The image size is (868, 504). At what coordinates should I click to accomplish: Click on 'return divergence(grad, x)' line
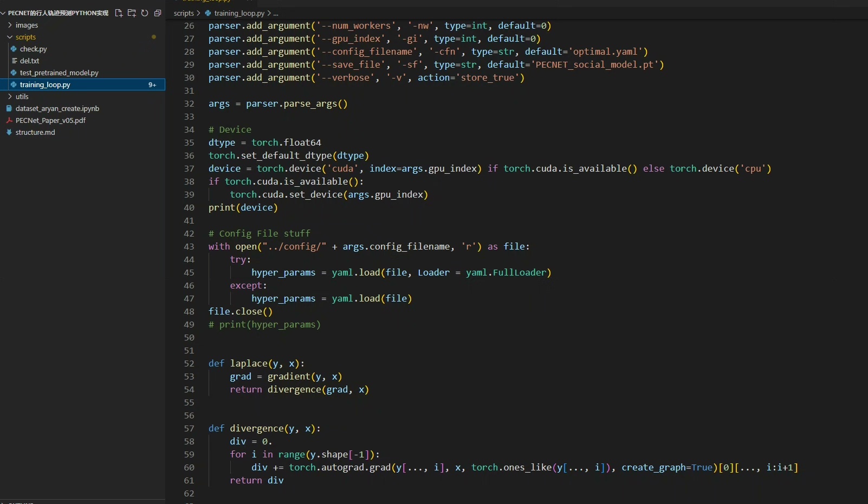click(x=299, y=389)
